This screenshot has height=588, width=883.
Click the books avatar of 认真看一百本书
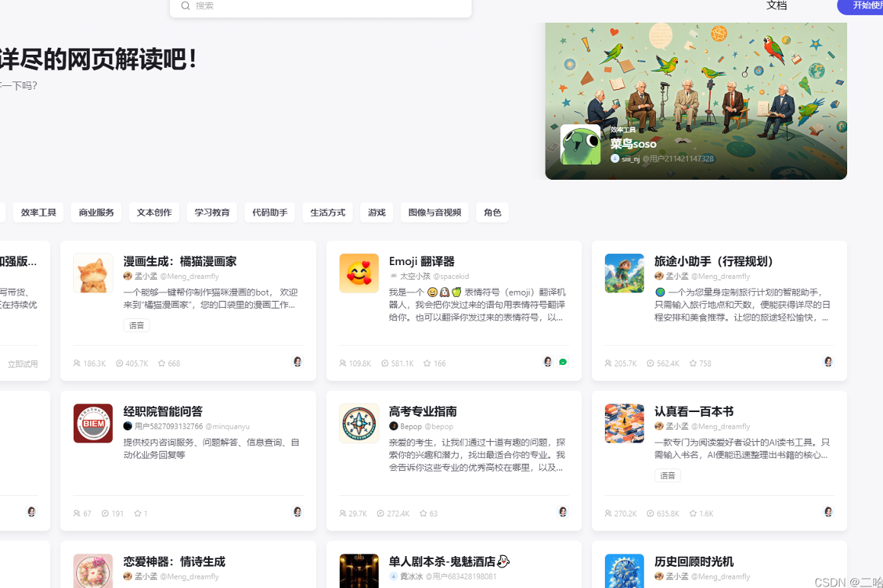coord(624,423)
